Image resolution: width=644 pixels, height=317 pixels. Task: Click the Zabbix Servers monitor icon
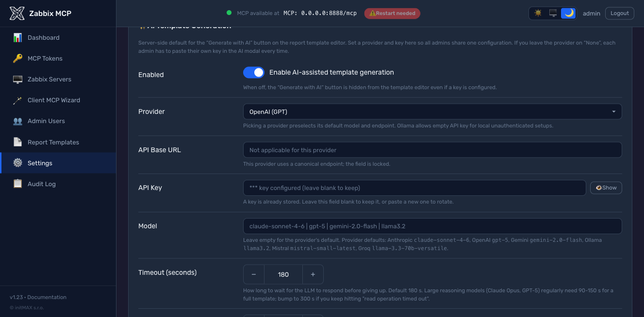17,79
